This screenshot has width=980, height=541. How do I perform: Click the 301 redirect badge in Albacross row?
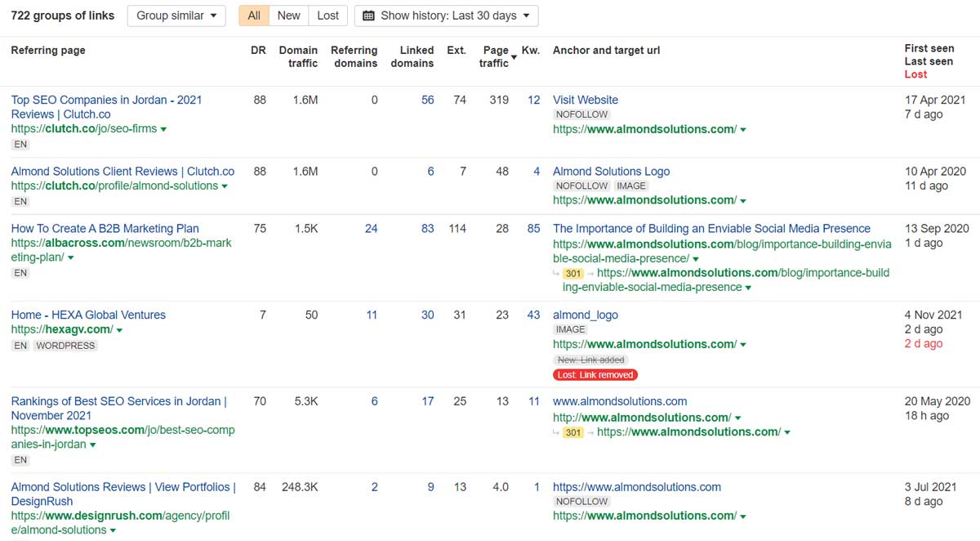(573, 273)
